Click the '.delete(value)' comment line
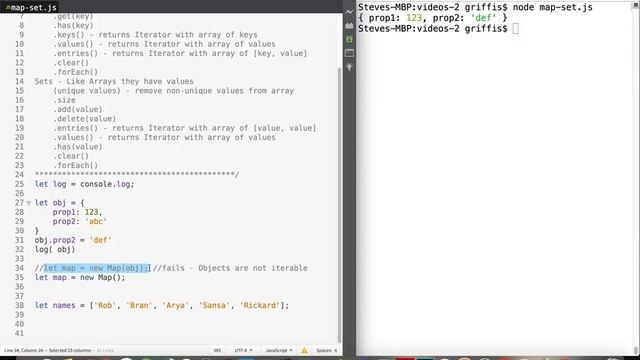 tap(84, 119)
